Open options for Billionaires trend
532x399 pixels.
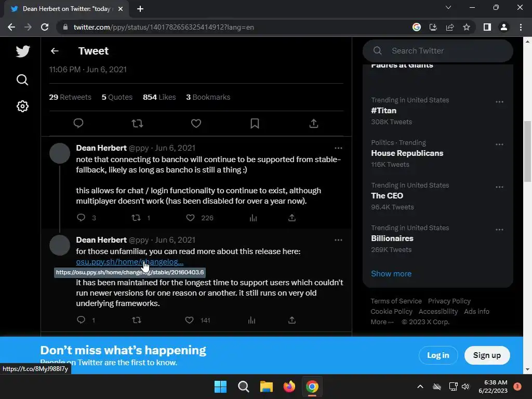(x=499, y=229)
